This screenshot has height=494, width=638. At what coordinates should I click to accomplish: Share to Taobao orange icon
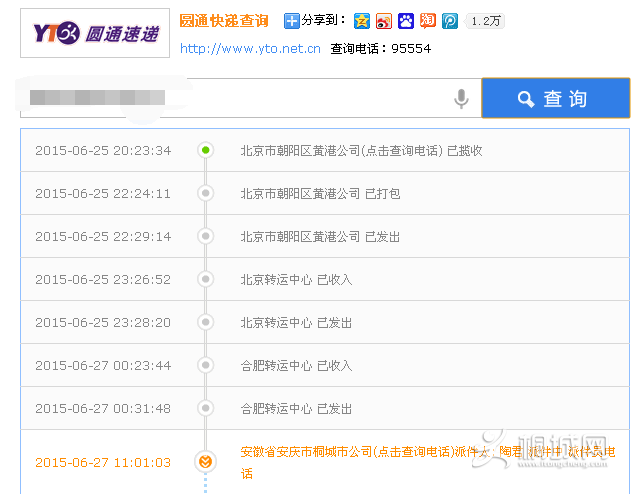coord(428,20)
